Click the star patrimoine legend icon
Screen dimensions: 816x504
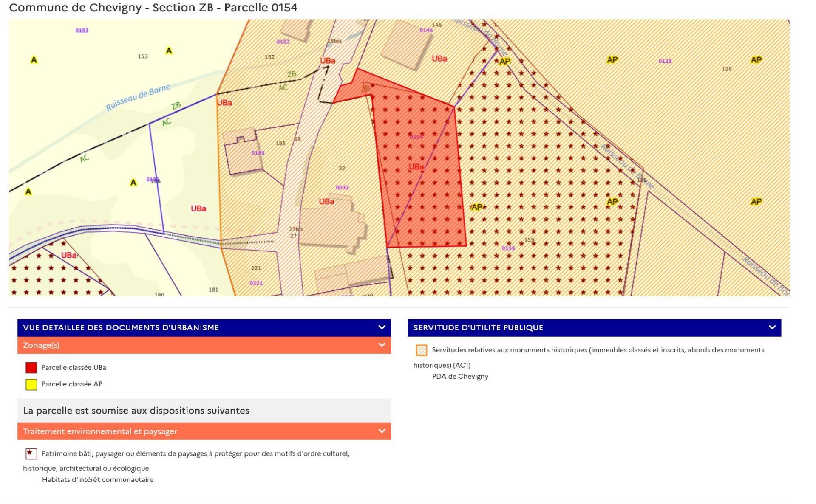coord(31,454)
